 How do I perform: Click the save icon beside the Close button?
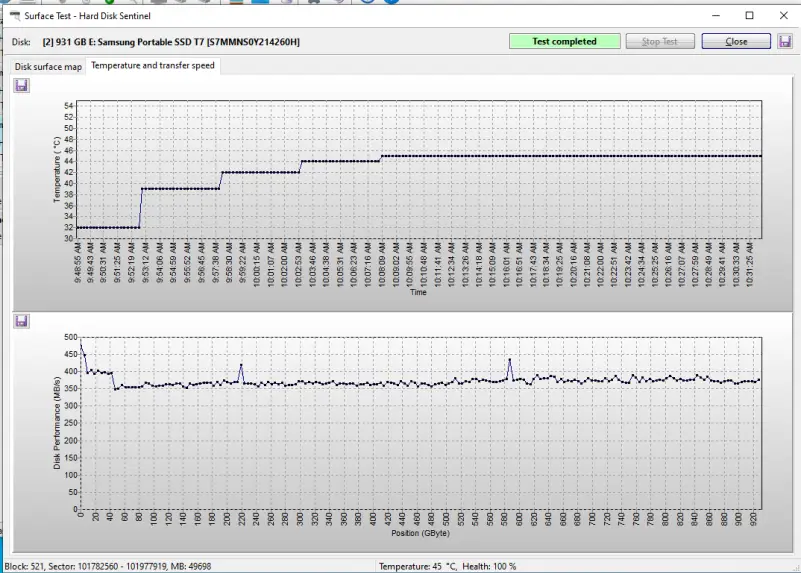coord(785,41)
